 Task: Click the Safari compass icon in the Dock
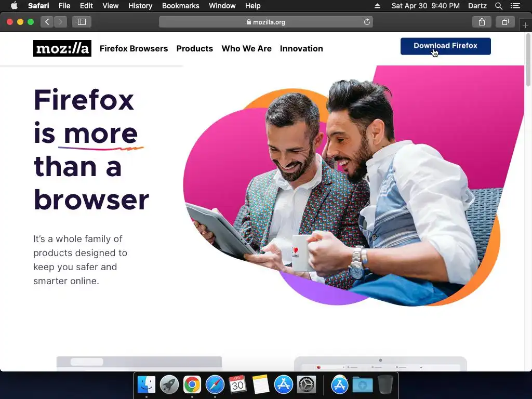coord(215,385)
